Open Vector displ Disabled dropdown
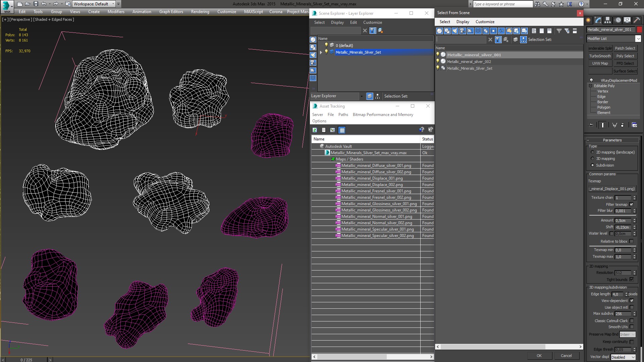 (x=623, y=357)
